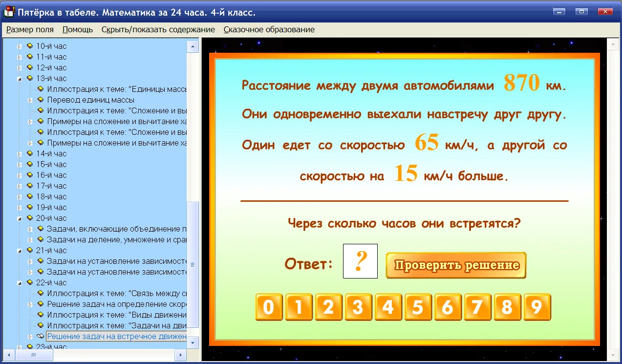The height and width of the screenshot is (364, 622).
Task: Collapse the 22-й час tree node
Action: click(20, 283)
